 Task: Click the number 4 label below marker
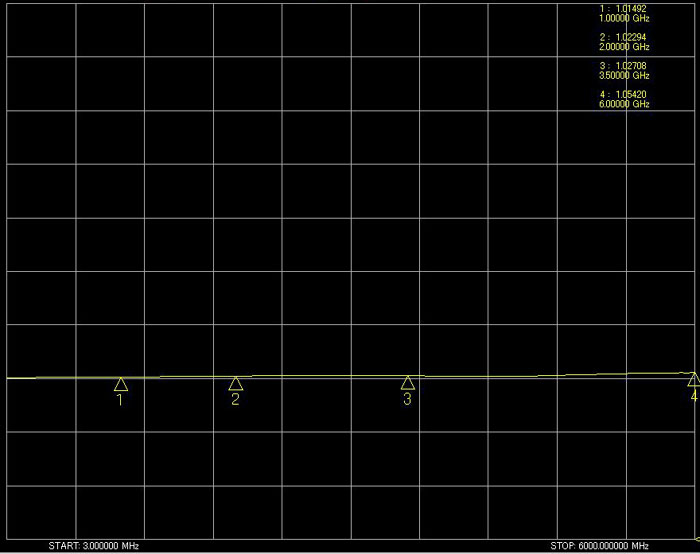pyautogui.click(x=694, y=397)
